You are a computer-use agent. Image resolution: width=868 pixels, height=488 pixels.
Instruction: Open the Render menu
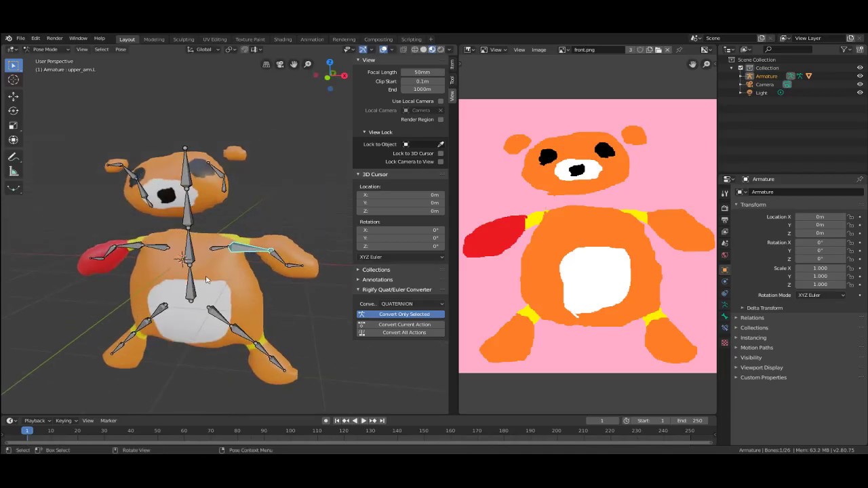tap(54, 39)
